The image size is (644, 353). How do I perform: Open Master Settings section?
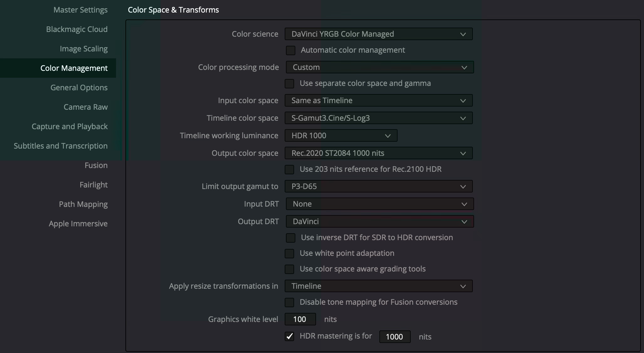(80, 10)
